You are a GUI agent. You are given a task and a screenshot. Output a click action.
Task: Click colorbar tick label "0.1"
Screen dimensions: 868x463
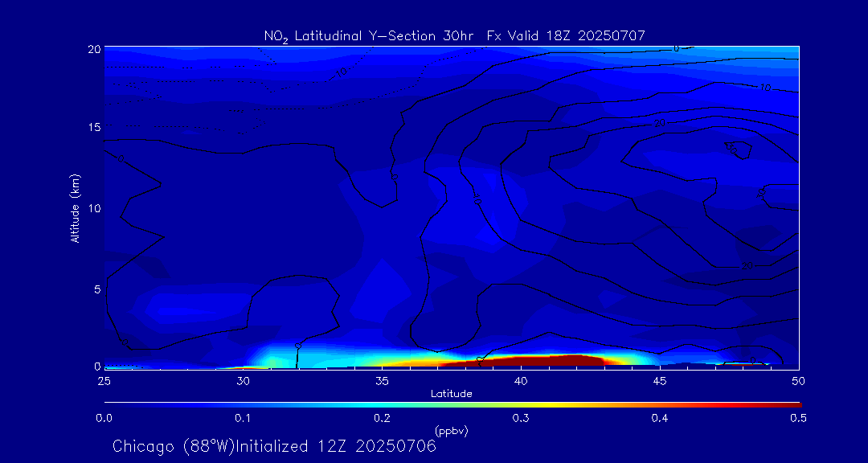[243, 419]
